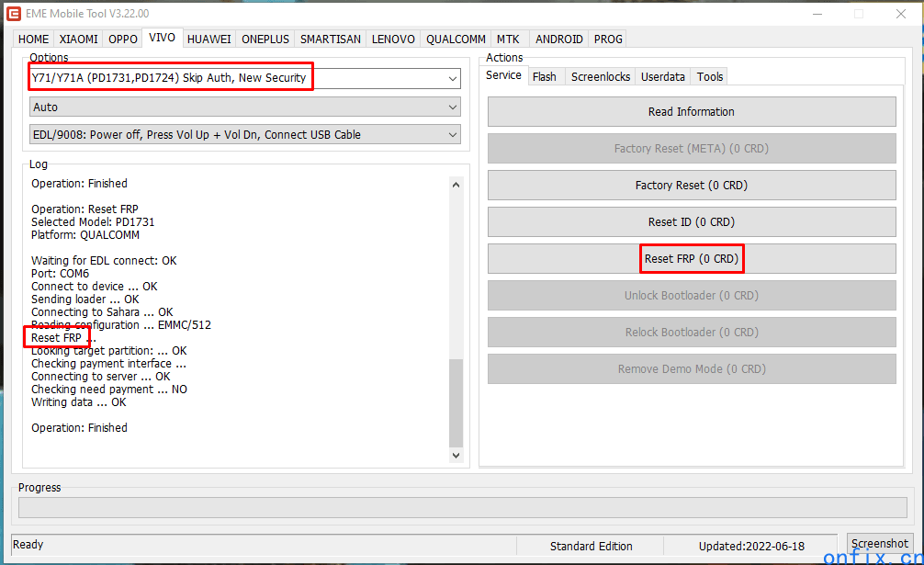Switch to the XIAOMI tab

pos(78,40)
